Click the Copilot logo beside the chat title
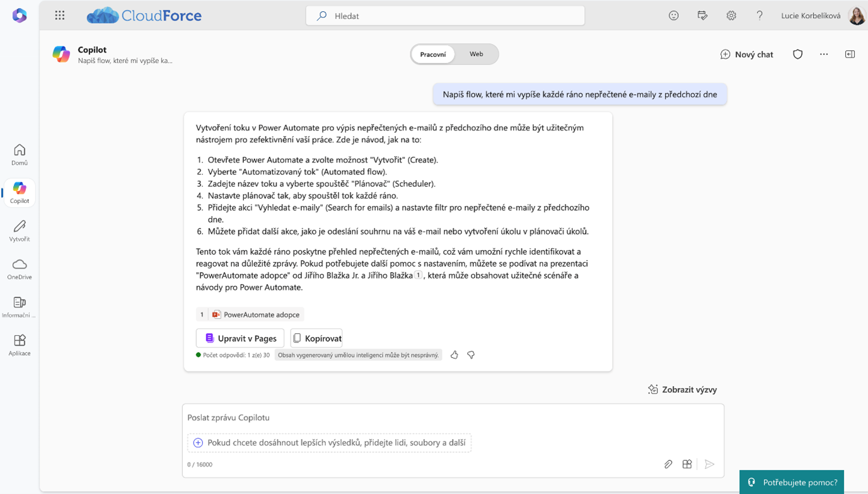 [x=61, y=54]
